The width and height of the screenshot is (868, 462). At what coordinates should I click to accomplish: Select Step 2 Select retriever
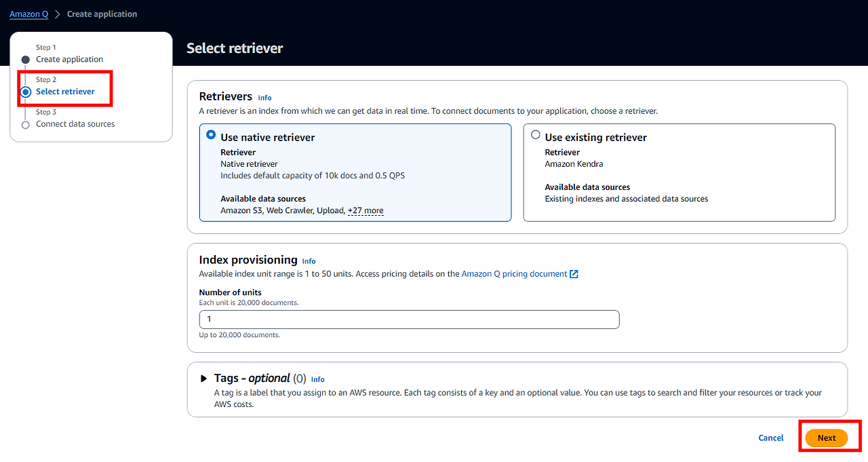click(65, 92)
